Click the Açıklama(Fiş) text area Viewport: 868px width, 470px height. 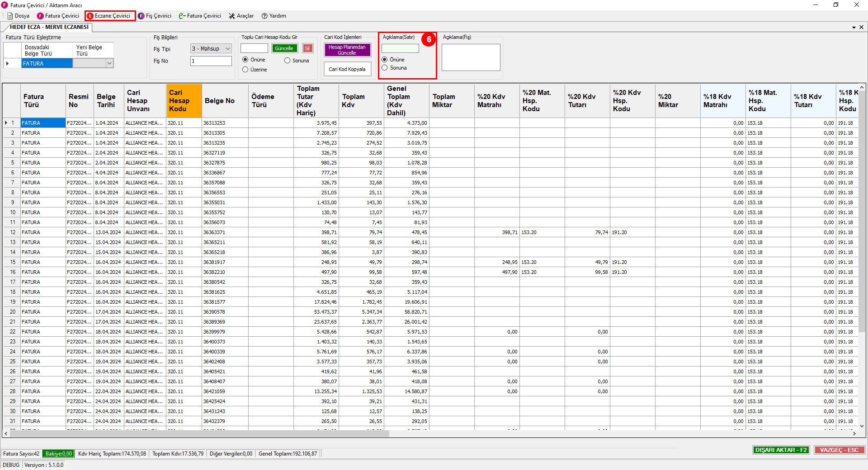(471, 57)
